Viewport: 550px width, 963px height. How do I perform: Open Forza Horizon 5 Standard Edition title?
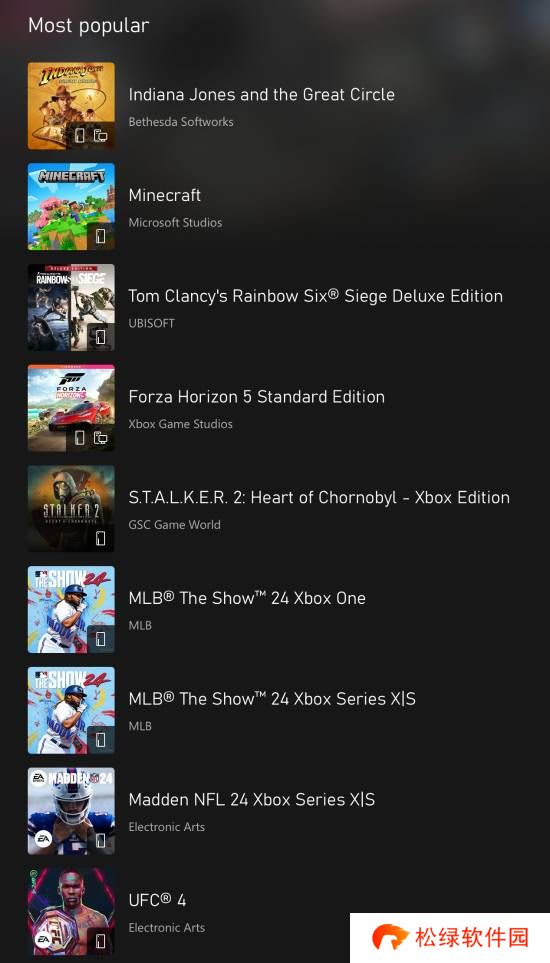pos(257,397)
